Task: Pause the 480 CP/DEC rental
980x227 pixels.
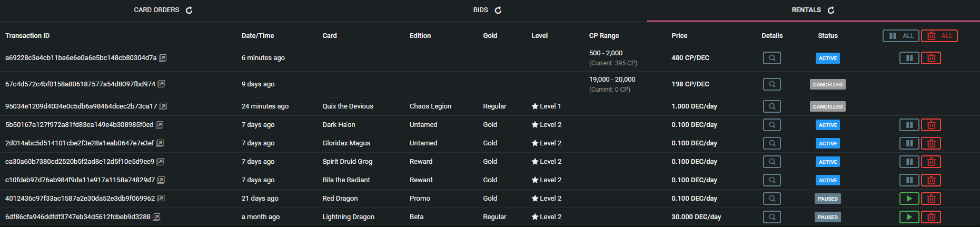Action: click(x=909, y=58)
